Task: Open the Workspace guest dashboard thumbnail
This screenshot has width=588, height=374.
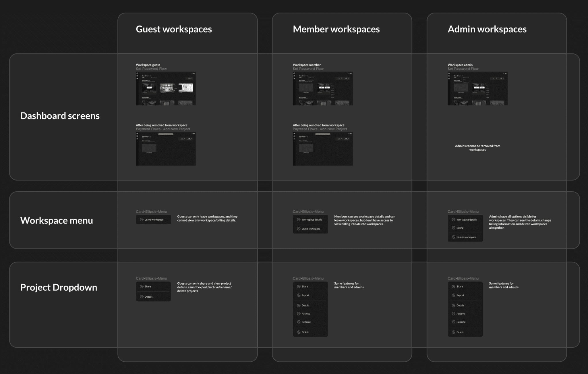Action: click(166, 88)
